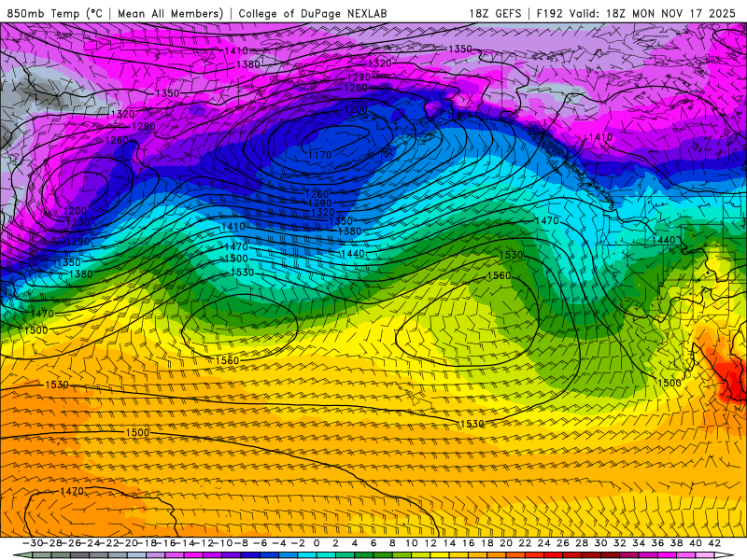
Task: Click the -28 color scale label
Action: pos(51,543)
